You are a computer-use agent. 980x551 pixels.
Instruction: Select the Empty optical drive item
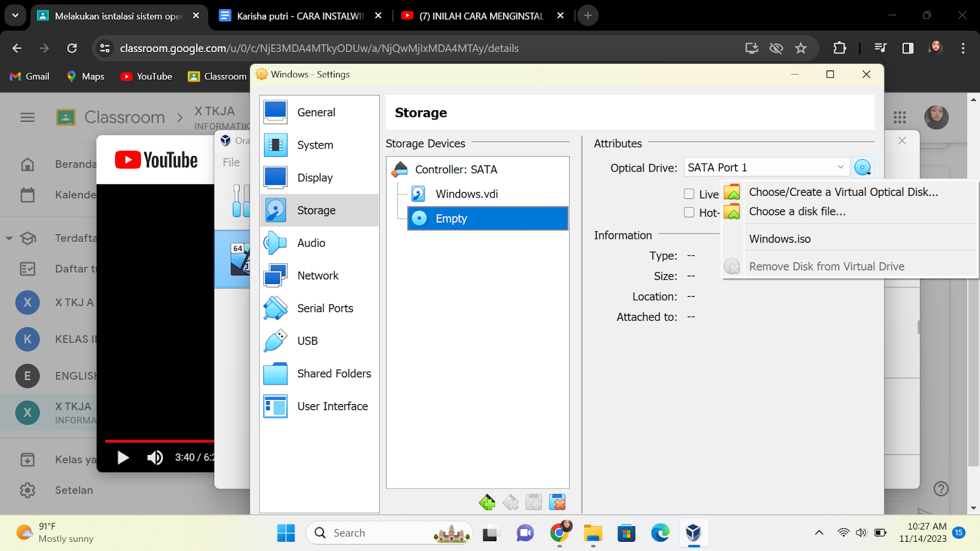[x=488, y=219]
